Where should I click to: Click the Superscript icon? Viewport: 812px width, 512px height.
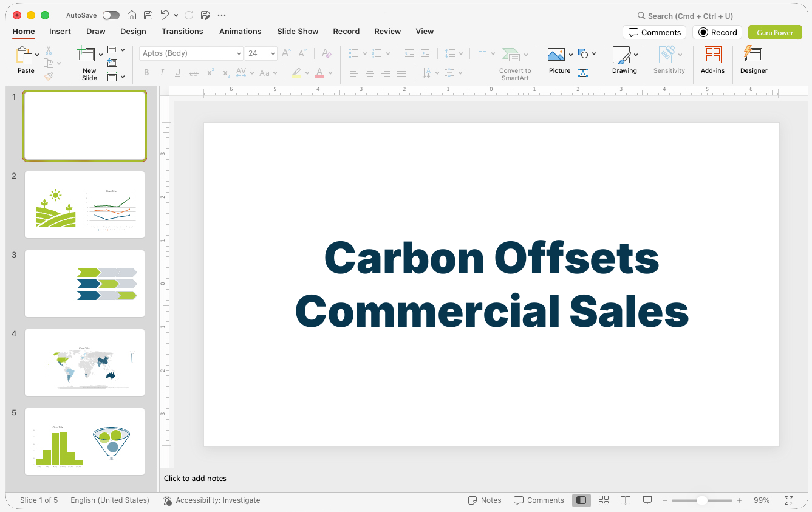(x=210, y=73)
